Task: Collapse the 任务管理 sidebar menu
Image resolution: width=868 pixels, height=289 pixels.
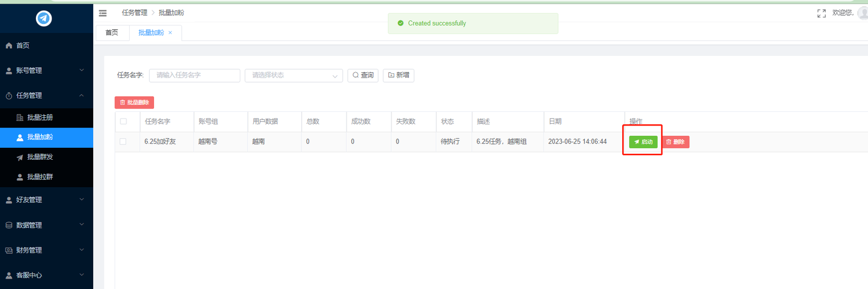Action: click(43, 96)
